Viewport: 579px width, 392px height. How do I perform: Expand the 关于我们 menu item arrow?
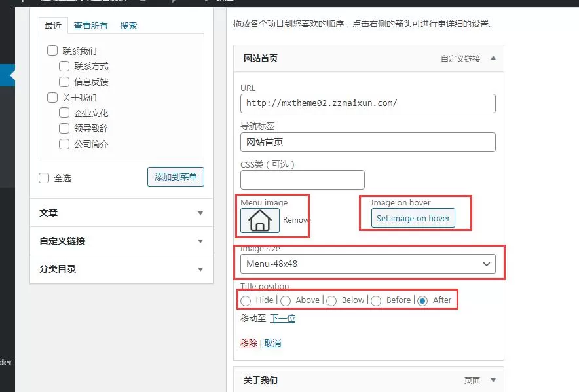tap(493, 380)
